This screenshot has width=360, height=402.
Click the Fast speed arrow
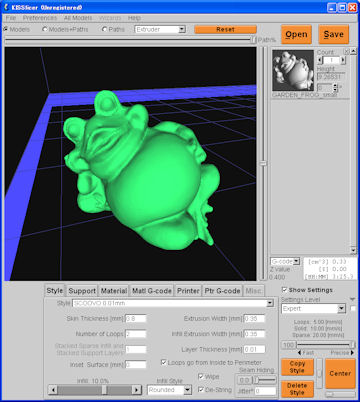tap(299, 352)
